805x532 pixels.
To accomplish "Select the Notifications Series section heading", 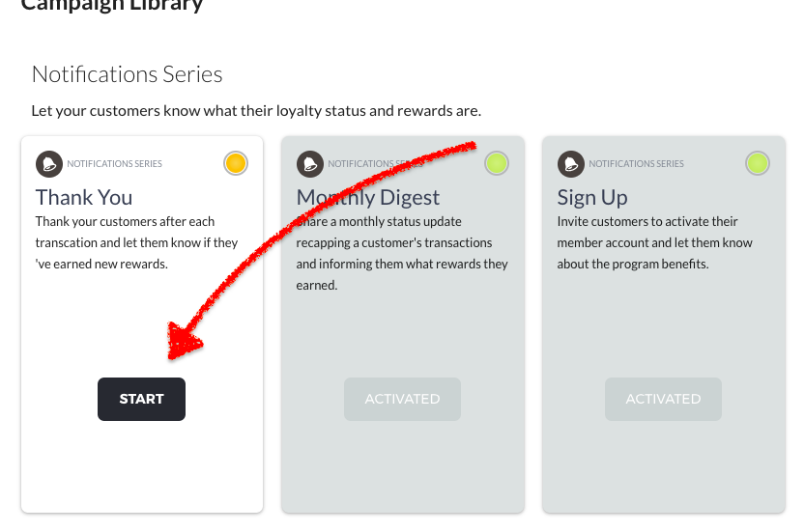I will 128,74.
